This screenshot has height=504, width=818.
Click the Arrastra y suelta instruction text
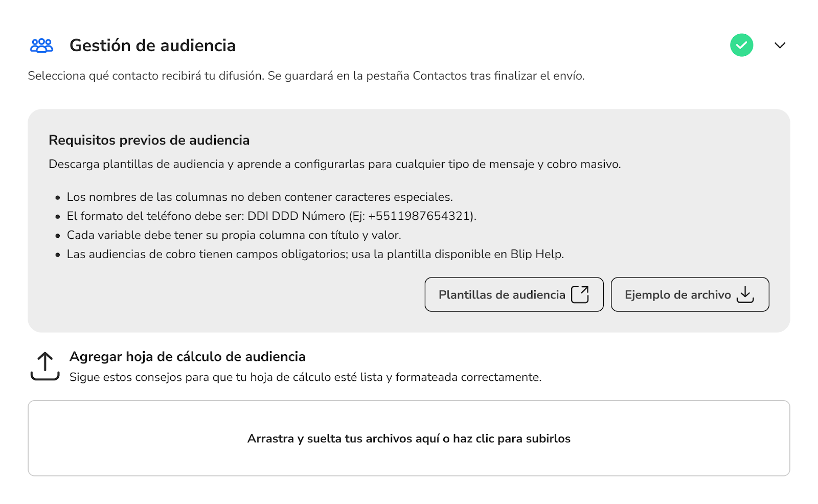pyautogui.click(x=408, y=439)
